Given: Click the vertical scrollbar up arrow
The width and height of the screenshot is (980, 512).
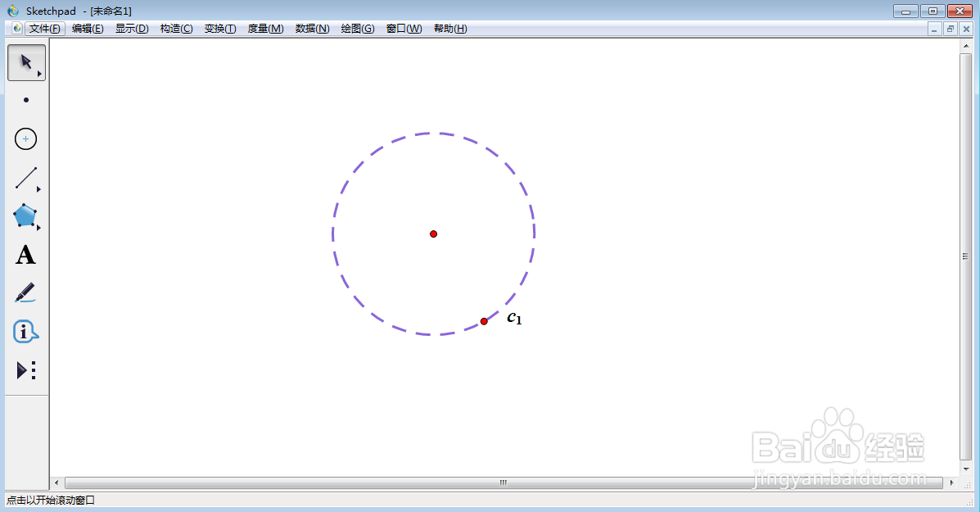Looking at the screenshot, I should click(x=966, y=46).
